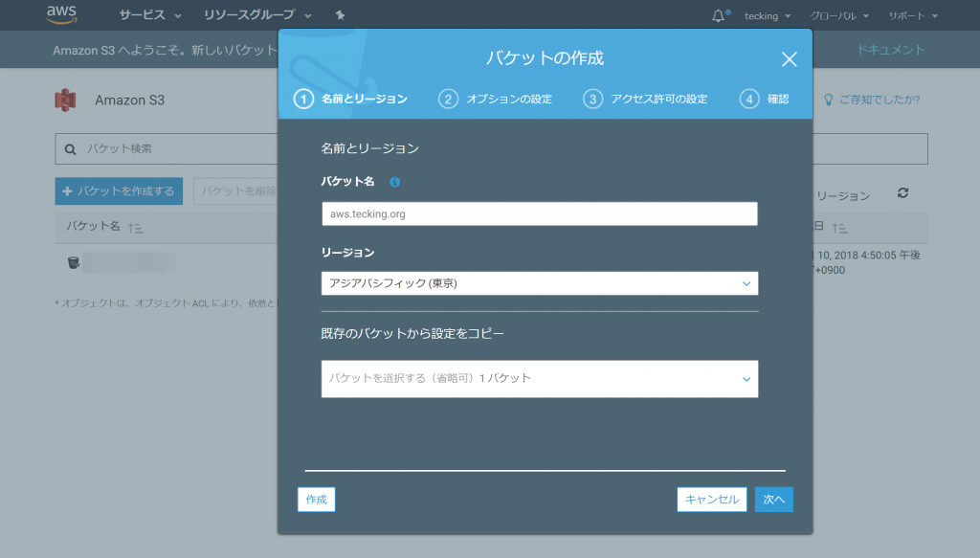Close the バケットの作成 dialog
The width and height of the screenshot is (980, 558).
click(790, 59)
